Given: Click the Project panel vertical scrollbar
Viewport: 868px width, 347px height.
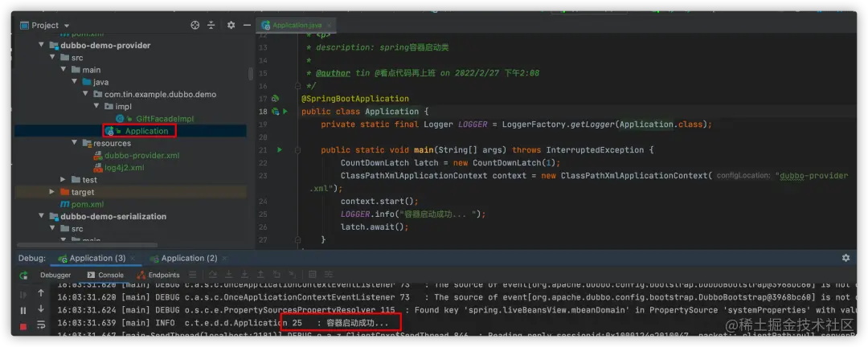Looking at the screenshot, I should click(250, 74).
